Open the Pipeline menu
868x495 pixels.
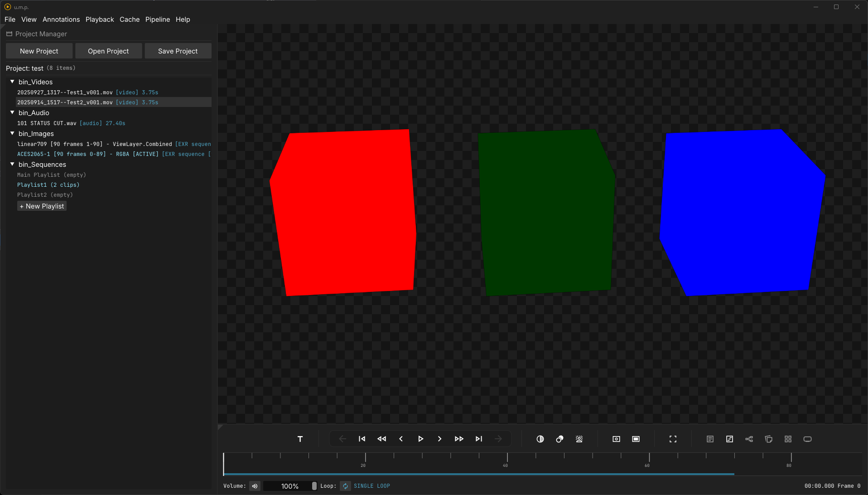tap(158, 19)
